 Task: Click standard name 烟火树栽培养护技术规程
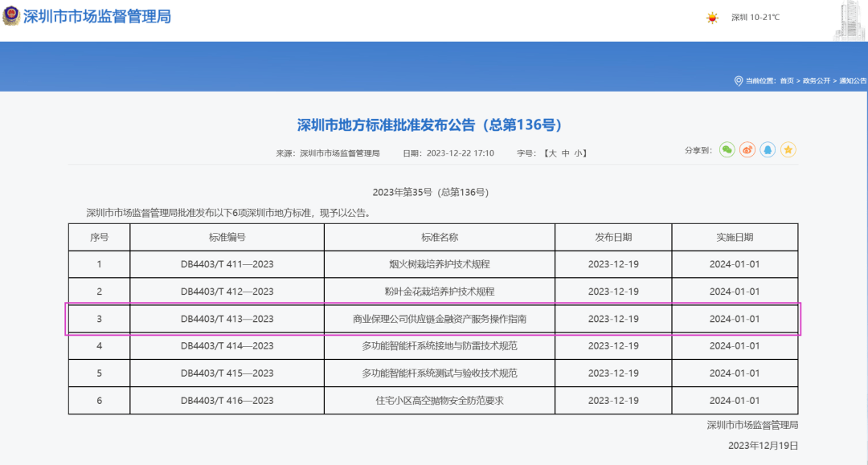pyautogui.click(x=440, y=264)
